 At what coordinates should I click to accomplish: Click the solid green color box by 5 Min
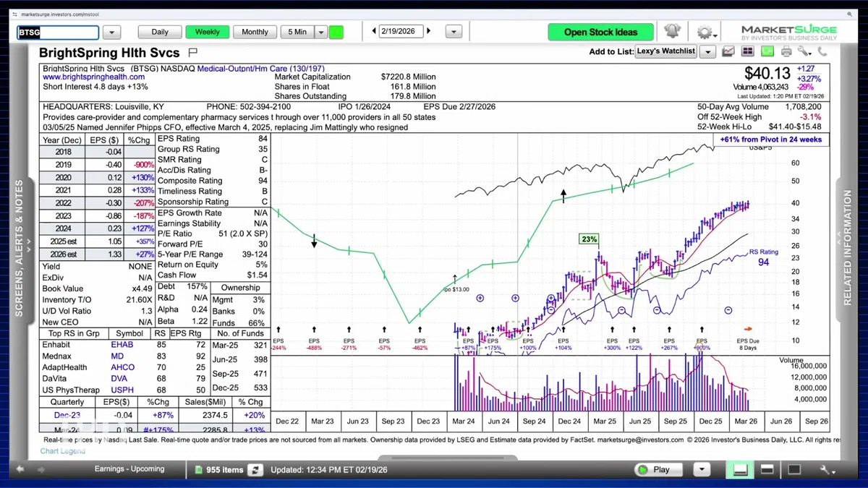336,32
